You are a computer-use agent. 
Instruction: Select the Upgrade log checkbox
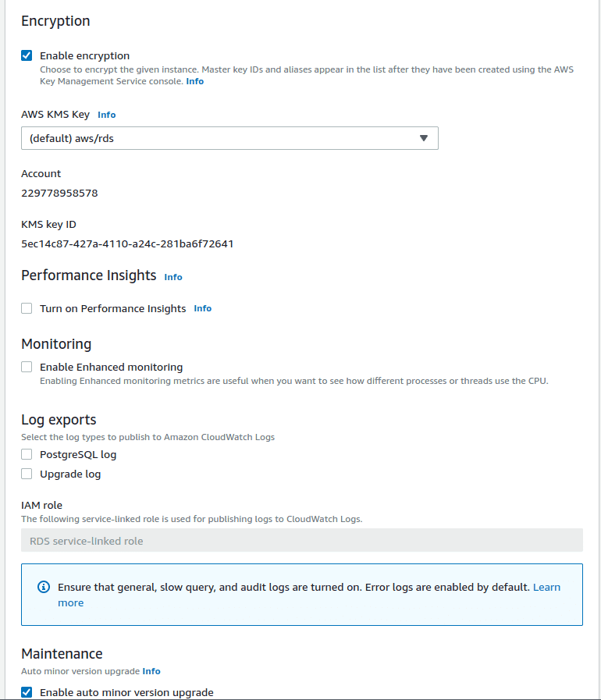pyautogui.click(x=27, y=474)
